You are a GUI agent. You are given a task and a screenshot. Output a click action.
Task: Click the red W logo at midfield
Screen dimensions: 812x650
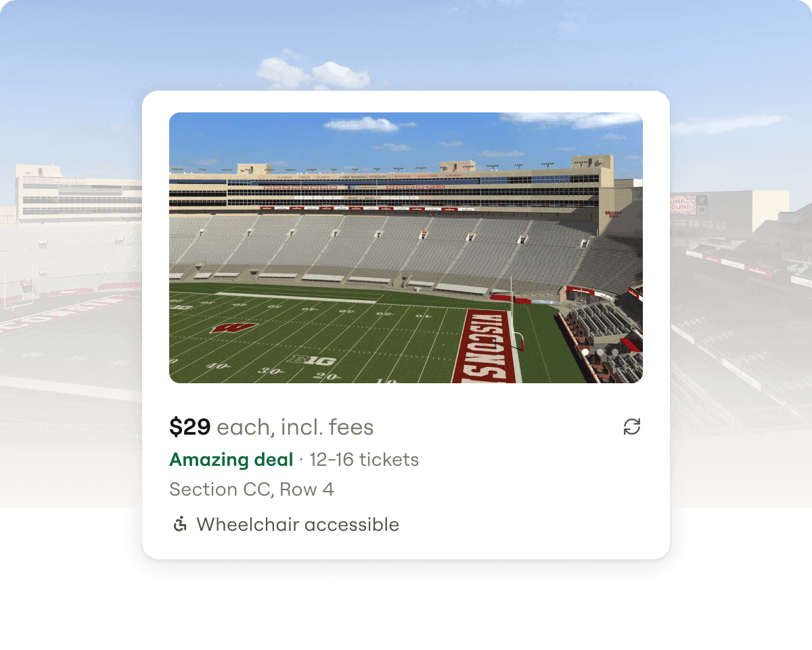click(233, 328)
